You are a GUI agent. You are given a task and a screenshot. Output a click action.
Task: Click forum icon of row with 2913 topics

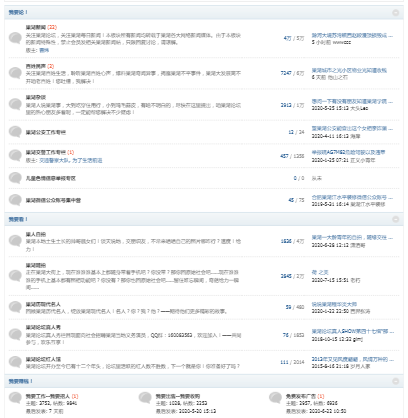point(15,104)
